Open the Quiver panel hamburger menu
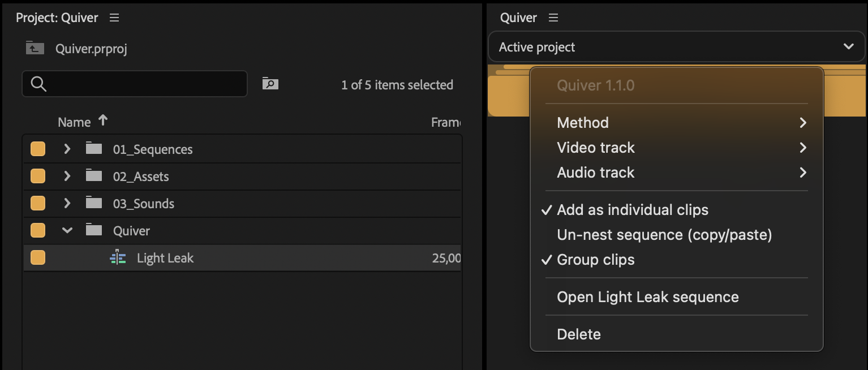The height and width of the screenshot is (370, 868). tap(553, 18)
